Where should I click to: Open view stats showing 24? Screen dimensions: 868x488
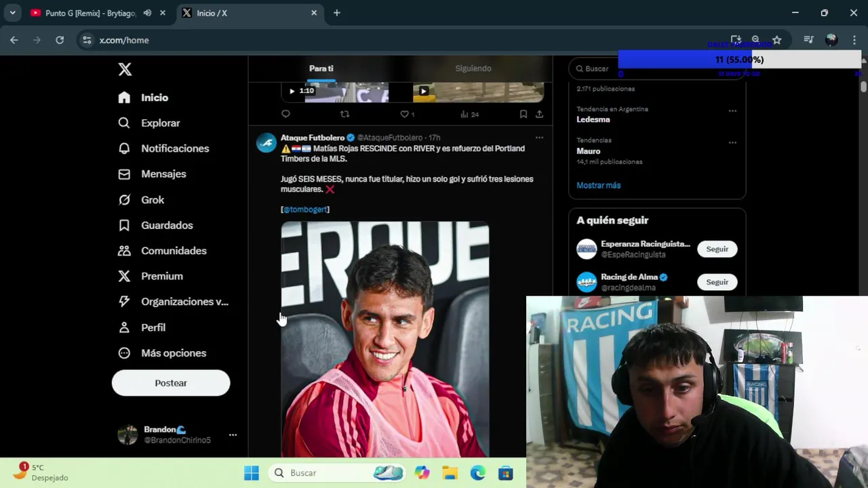469,114
